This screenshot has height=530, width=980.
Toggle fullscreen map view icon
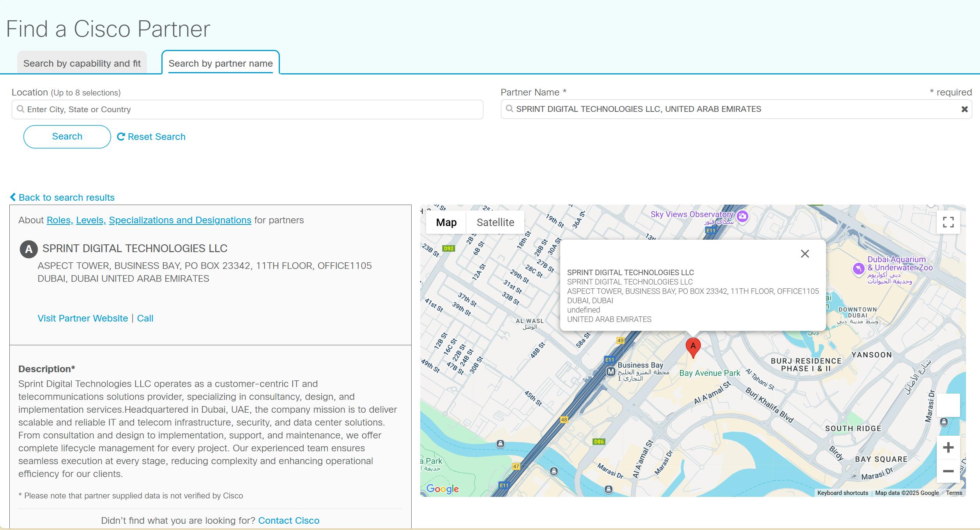point(948,222)
